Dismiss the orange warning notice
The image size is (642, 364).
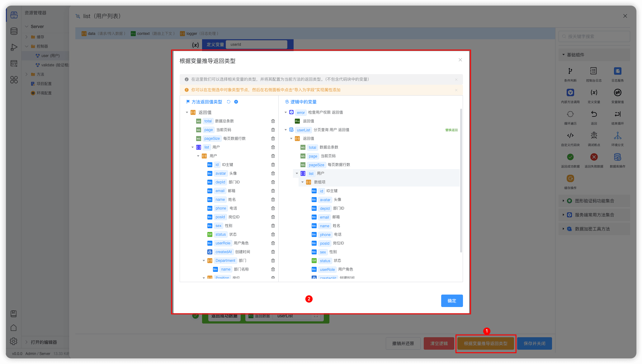coord(456,90)
